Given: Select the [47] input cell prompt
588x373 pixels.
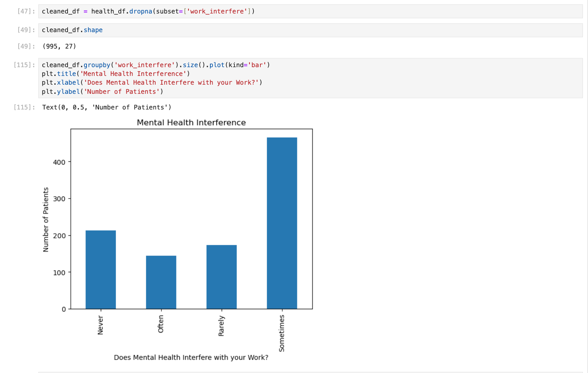Looking at the screenshot, I should (x=26, y=11).
